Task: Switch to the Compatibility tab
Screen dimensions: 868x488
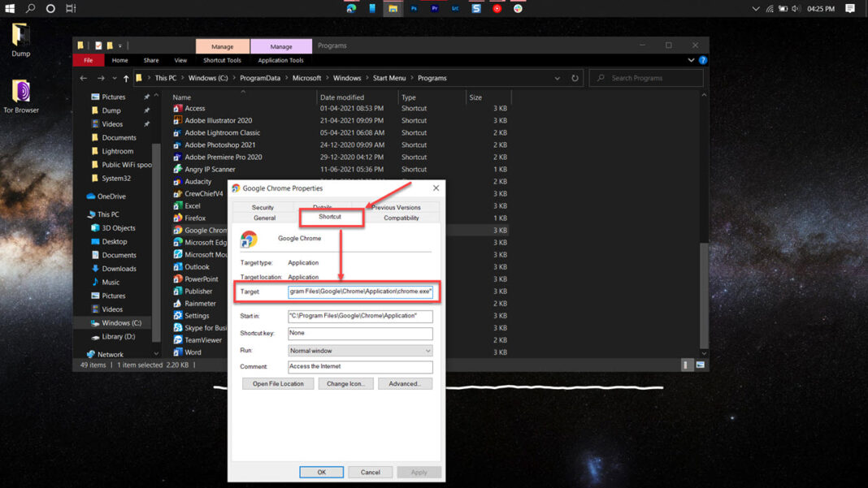Action: (x=401, y=218)
